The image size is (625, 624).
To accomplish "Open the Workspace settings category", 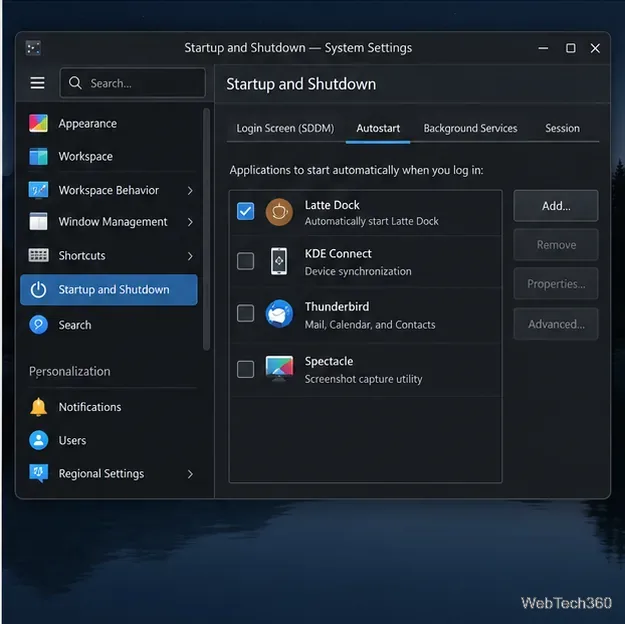I will [108, 156].
